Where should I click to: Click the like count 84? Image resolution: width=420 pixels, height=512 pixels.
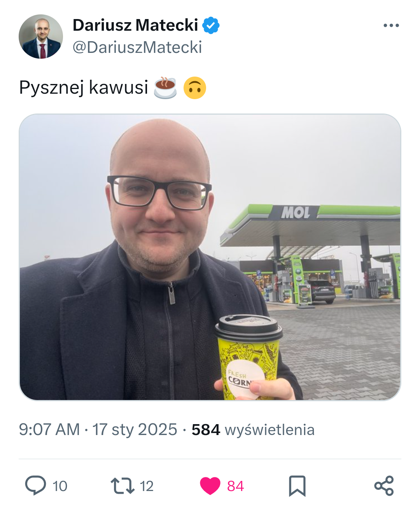pyautogui.click(x=236, y=486)
